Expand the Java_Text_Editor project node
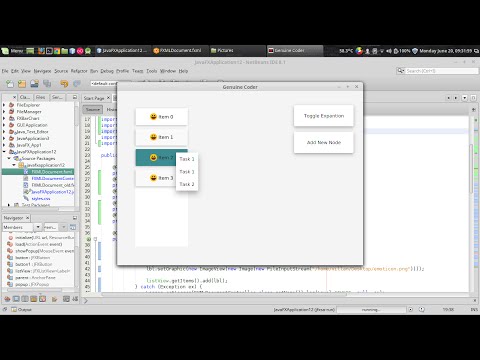Image resolution: width=480 pixels, height=360 pixels. point(4,132)
